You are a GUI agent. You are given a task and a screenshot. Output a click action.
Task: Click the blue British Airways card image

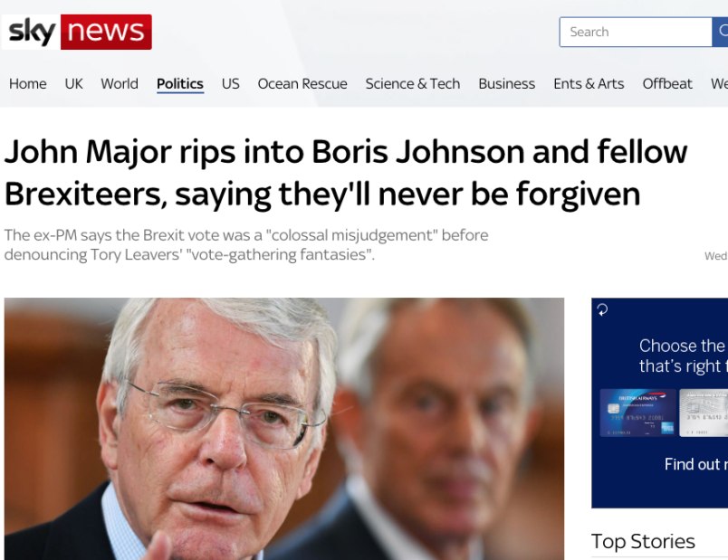pos(638,413)
